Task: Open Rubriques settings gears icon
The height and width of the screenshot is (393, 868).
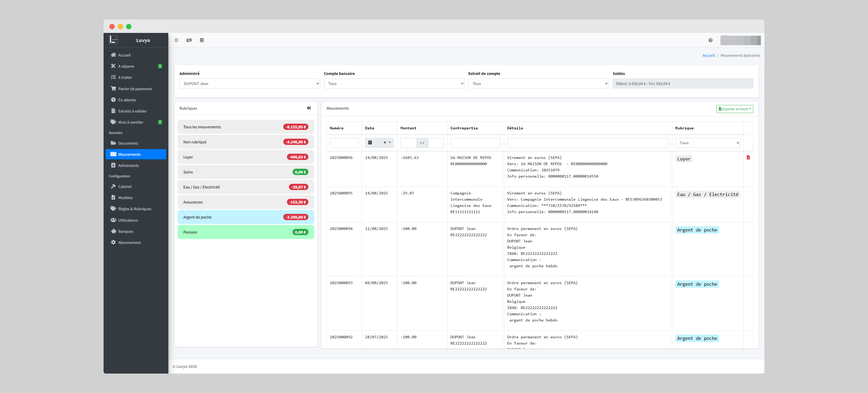Action: click(x=309, y=108)
